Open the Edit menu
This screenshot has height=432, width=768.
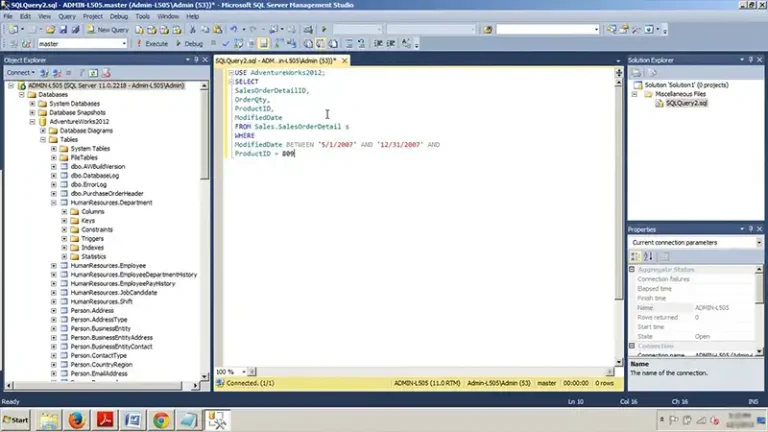[x=25, y=16]
